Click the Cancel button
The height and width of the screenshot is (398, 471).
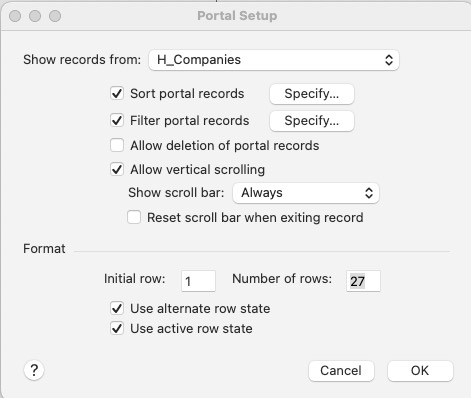341,371
